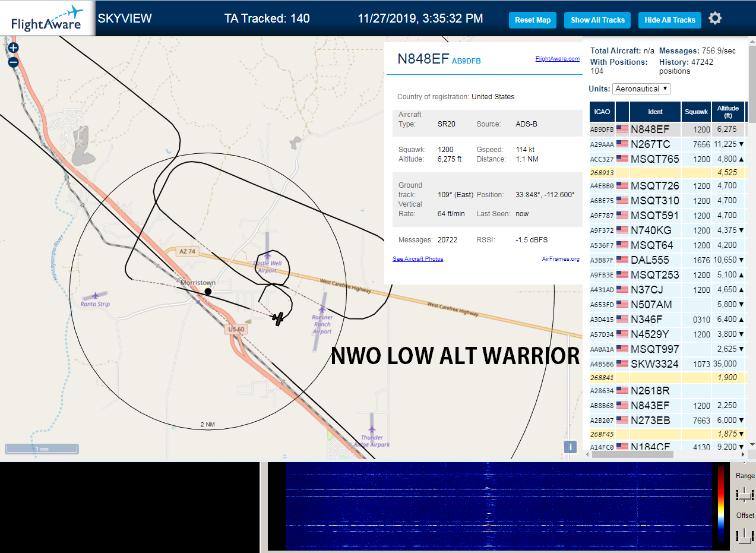The height and width of the screenshot is (553, 756).
Task: Open the settings gear icon
Action: [x=715, y=18]
